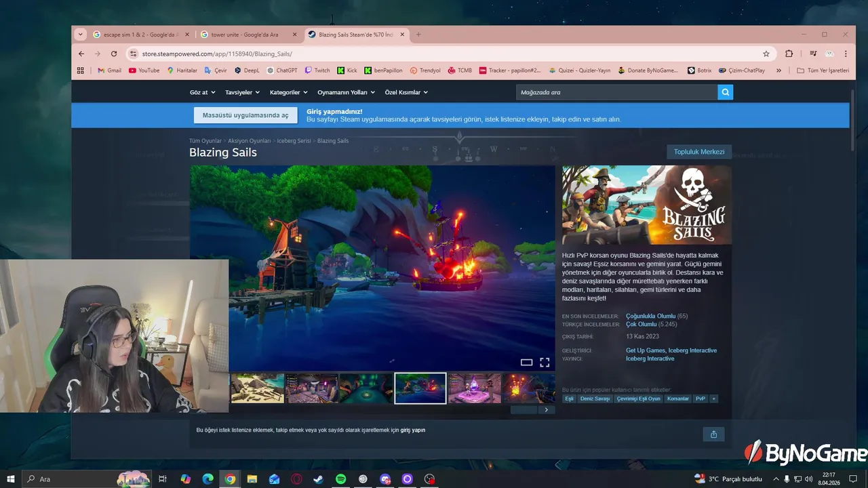Expand more tags with the plus button
868x488 pixels.
pos(713,399)
